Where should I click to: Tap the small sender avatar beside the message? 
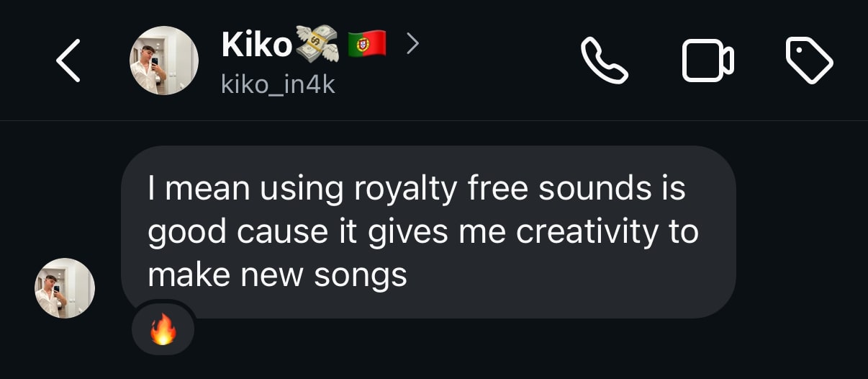[x=65, y=287]
